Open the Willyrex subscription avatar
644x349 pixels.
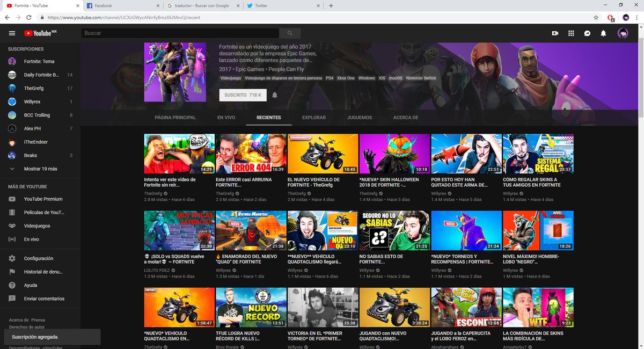(12, 102)
